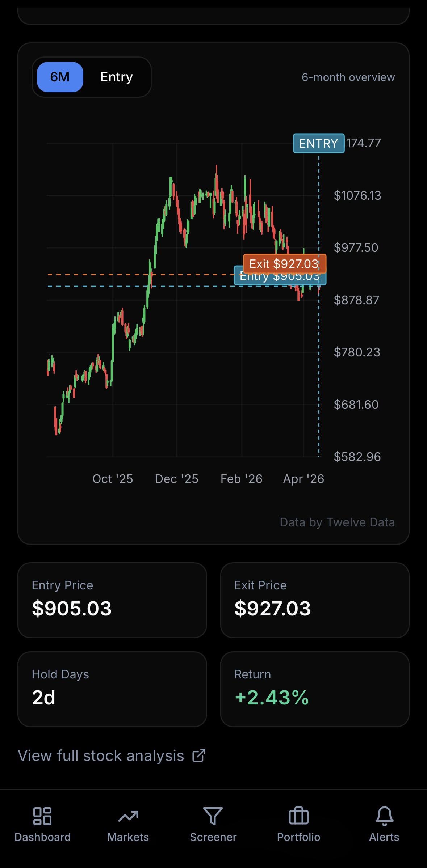The width and height of the screenshot is (427, 868).
Task: Tap the Dashboard grid icon
Action: pyautogui.click(x=42, y=816)
